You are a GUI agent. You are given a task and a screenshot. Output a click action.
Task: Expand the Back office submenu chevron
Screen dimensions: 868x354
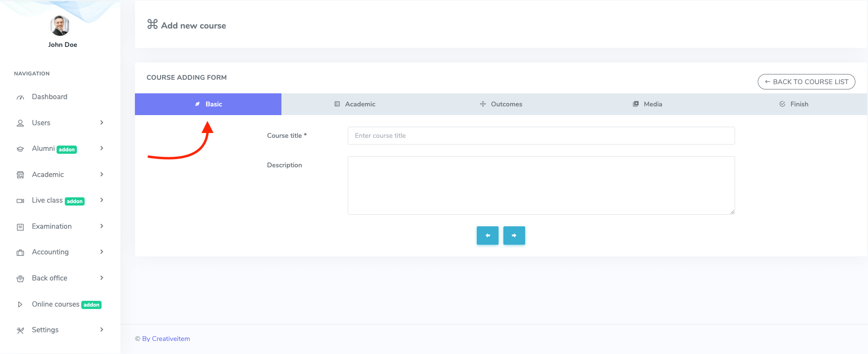(x=102, y=278)
